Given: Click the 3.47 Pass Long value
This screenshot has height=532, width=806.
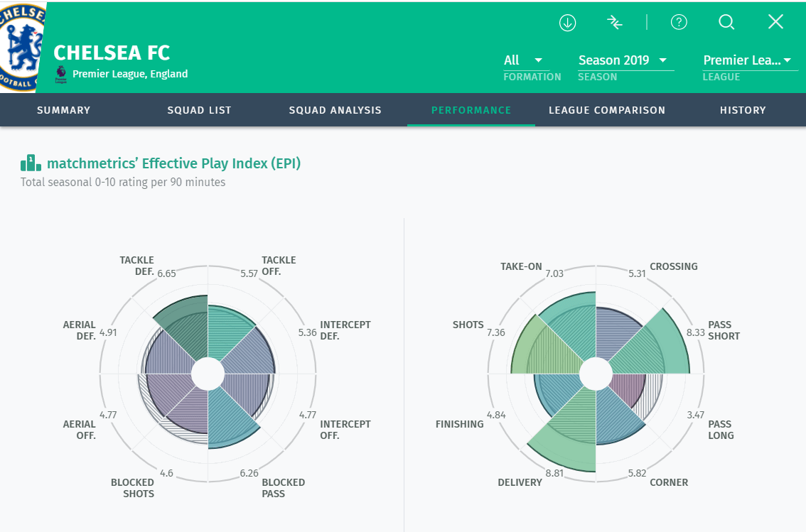Looking at the screenshot, I should click(696, 415).
